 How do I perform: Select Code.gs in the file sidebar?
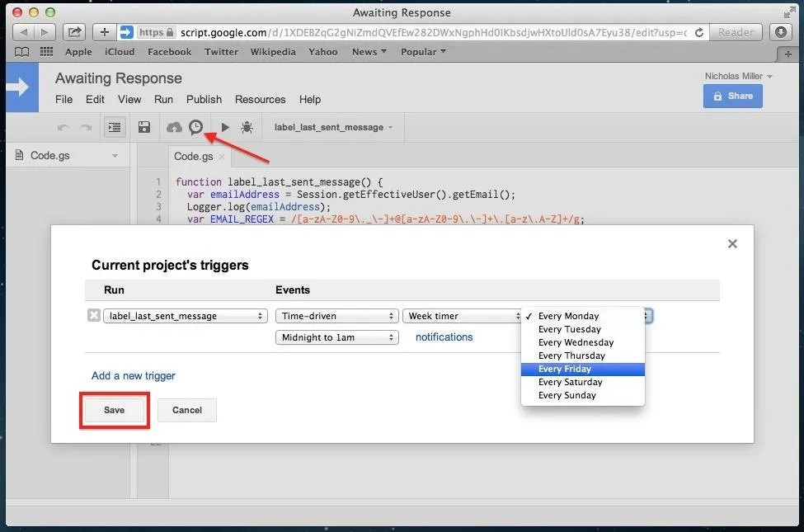click(49, 155)
